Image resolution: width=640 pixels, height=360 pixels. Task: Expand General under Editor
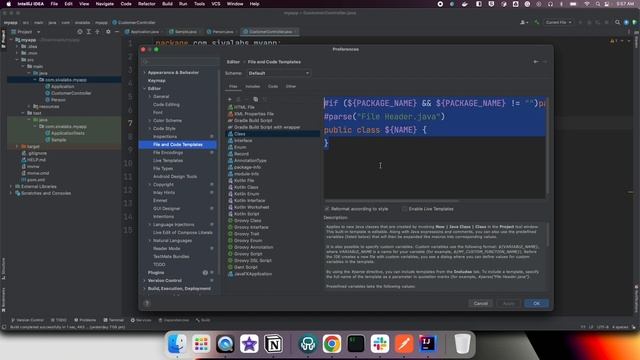150,97
